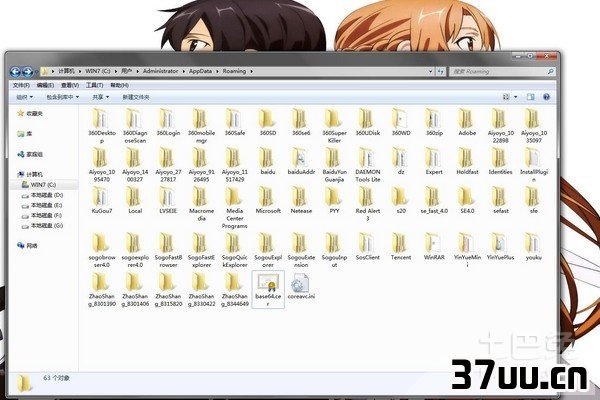The width and height of the screenshot is (600, 400).
Task: Open the 工具(T) menu
Action: [95, 85]
